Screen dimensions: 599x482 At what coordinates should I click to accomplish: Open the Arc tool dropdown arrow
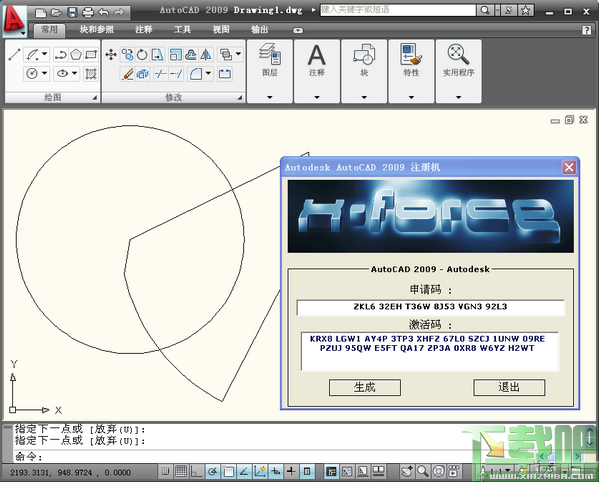45,54
